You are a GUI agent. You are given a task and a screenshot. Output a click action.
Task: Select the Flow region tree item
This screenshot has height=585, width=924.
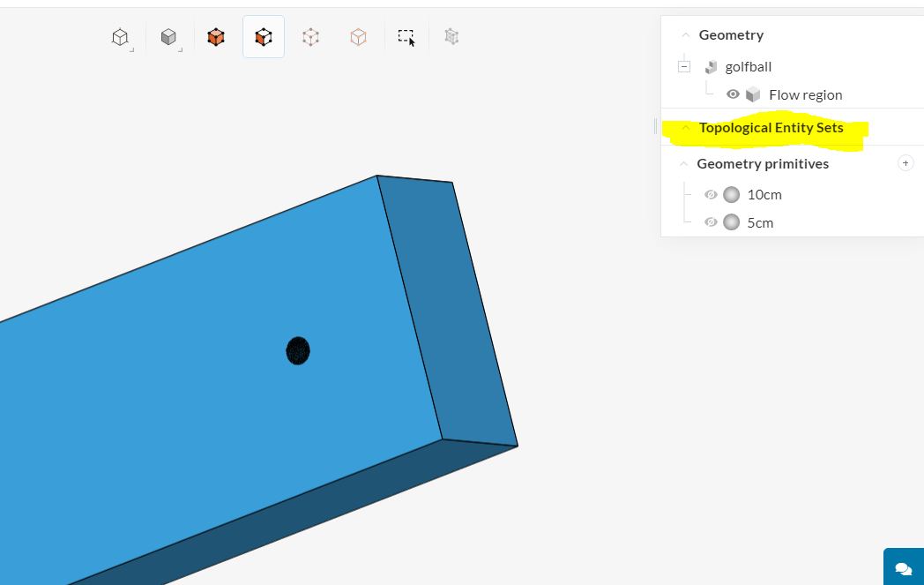coord(806,95)
